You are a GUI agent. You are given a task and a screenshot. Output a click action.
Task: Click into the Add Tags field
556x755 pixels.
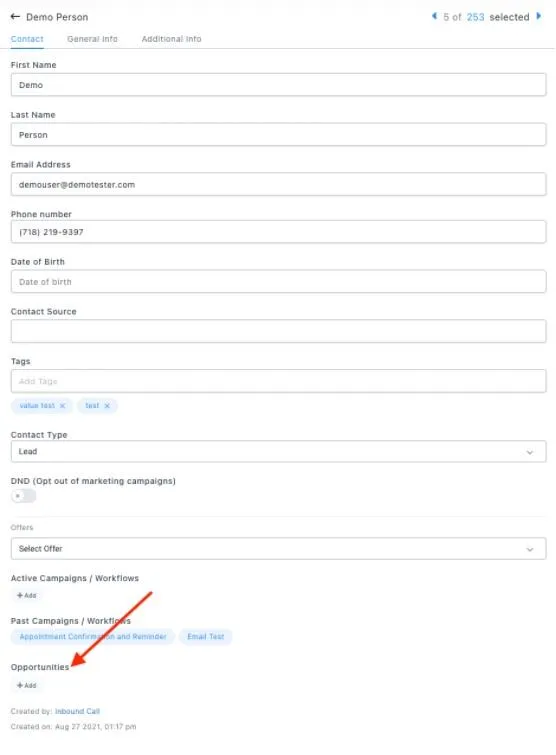tap(278, 381)
